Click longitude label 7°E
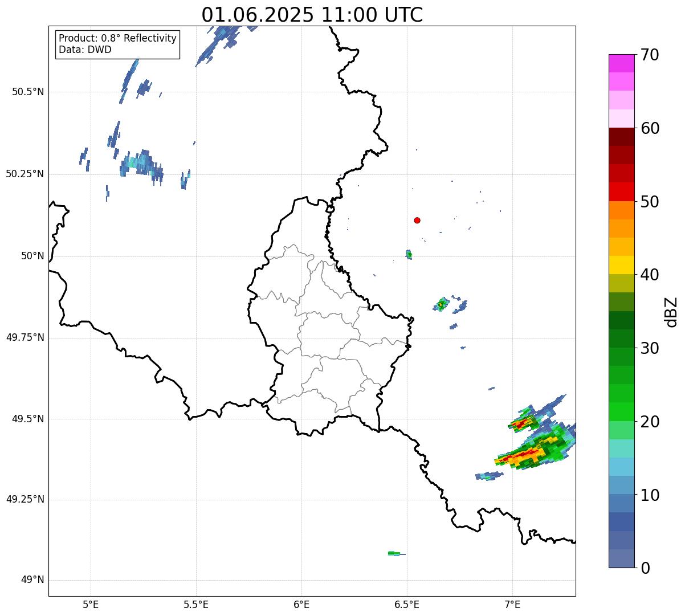Viewport: 685px width, 616px height. click(x=512, y=605)
